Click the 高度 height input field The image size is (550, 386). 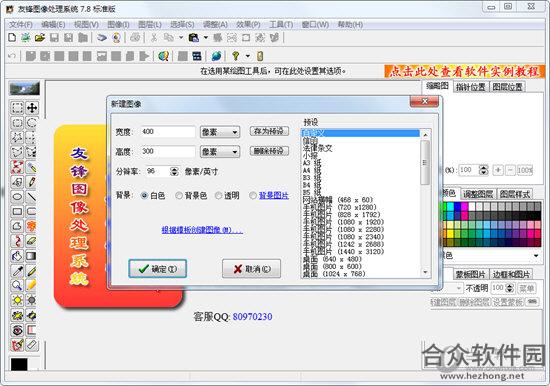click(x=168, y=151)
